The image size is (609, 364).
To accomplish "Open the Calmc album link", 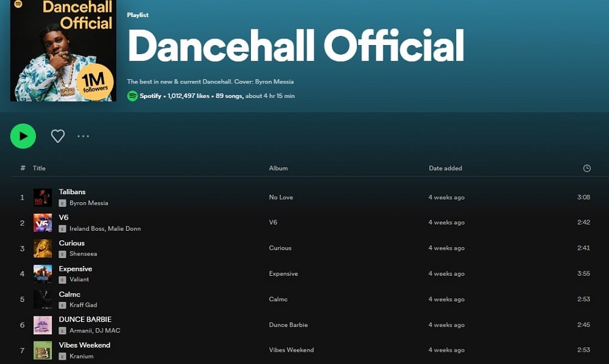I will [278, 299].
